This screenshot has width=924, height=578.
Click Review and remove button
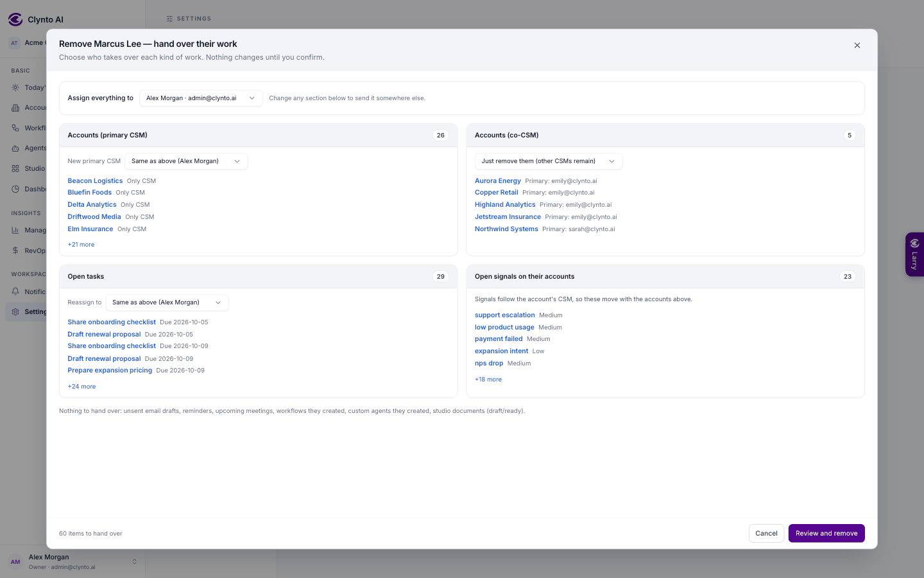click(x=826, y=533)
